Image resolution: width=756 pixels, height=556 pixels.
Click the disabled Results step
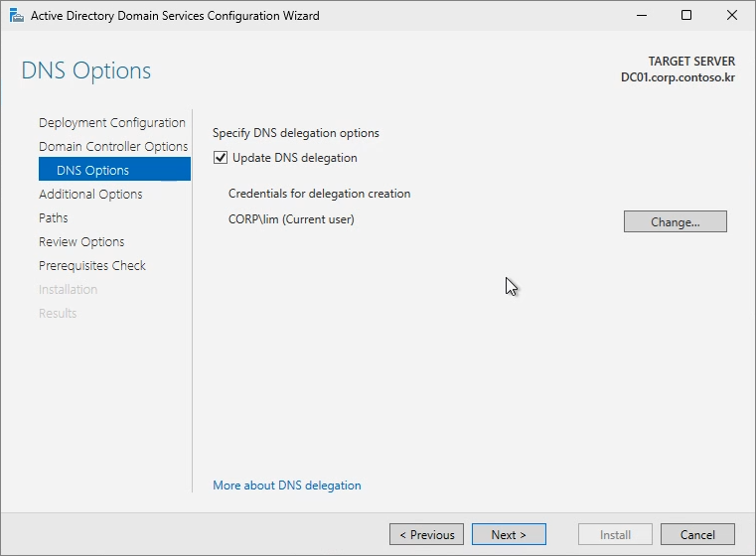point(58,313)
